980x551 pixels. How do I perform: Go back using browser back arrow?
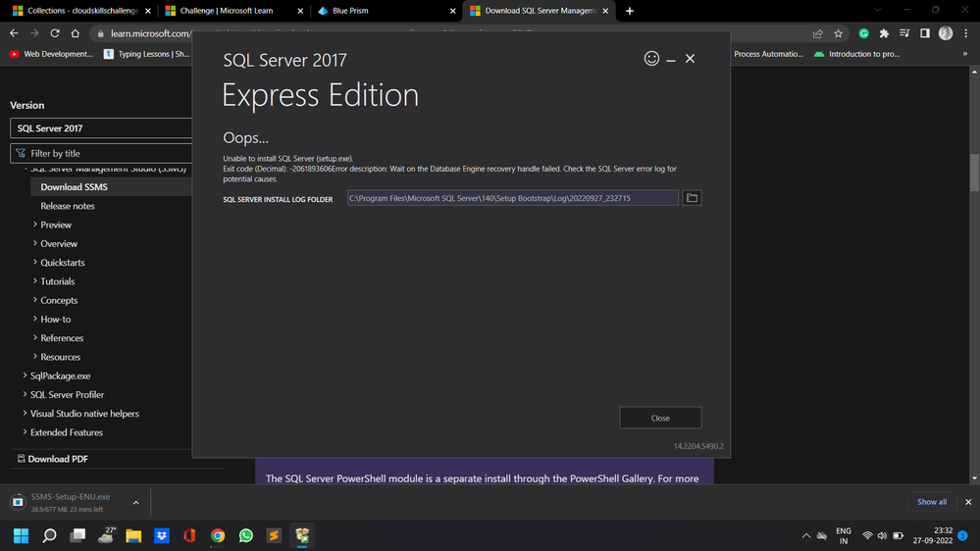(14, 33)
